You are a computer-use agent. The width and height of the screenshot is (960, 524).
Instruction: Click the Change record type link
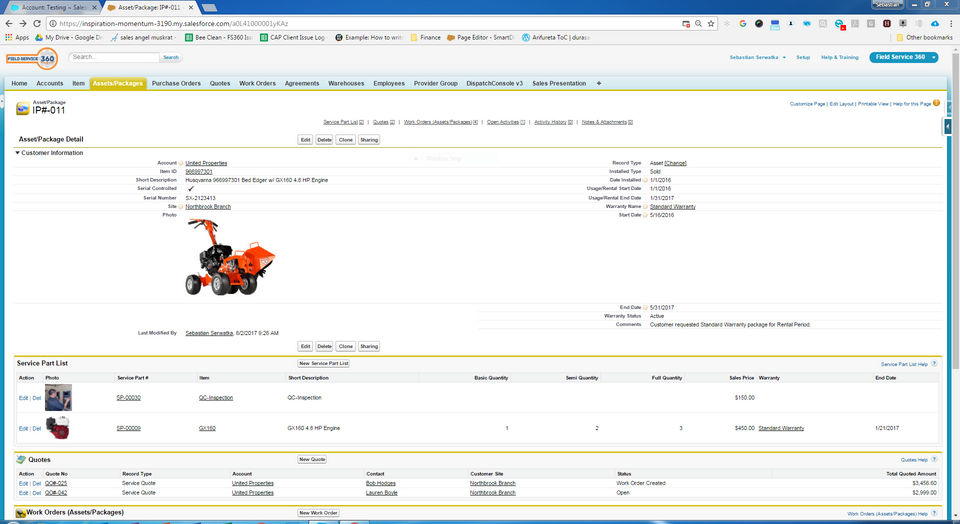point(676,163)
